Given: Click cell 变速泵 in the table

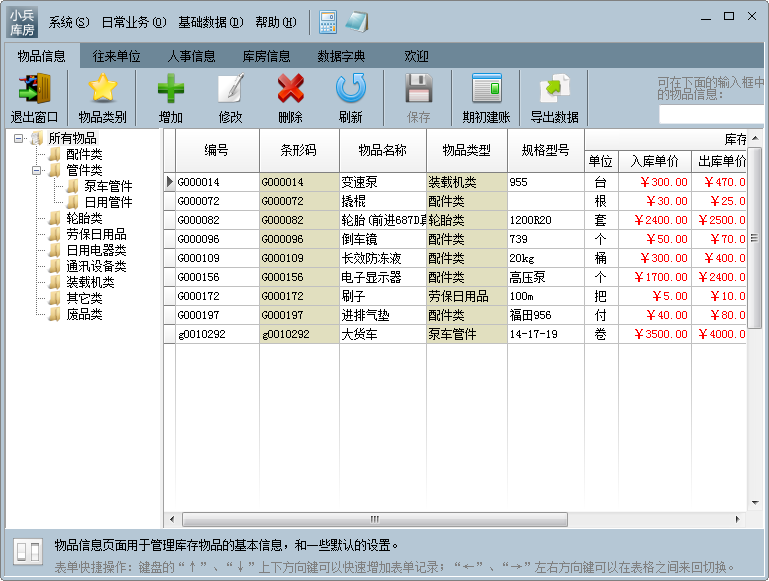Looking at the screenshot, I should [383, 182].
